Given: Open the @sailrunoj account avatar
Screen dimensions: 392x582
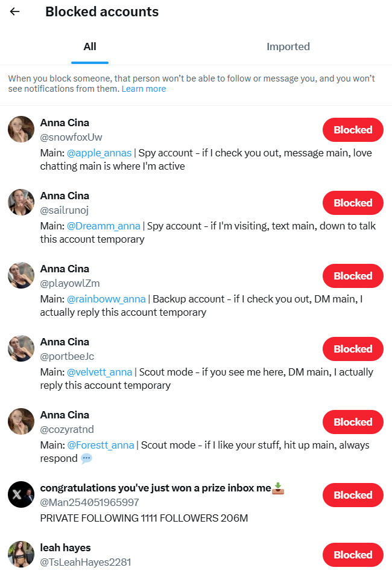Looking at the screenshot, I should (21, 202).
